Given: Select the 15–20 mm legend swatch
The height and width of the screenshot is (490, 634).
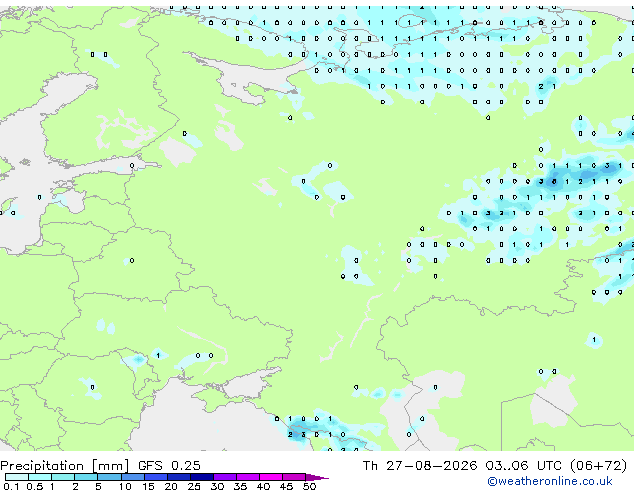Looking at the screenshot, I should (156, 477).
